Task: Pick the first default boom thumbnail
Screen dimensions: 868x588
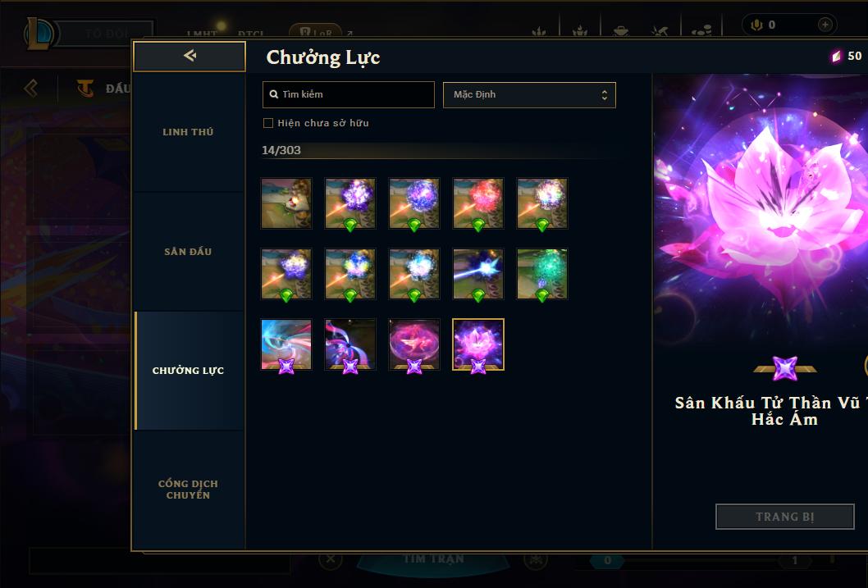Action: pyautogui.click(x=286, y=203)
